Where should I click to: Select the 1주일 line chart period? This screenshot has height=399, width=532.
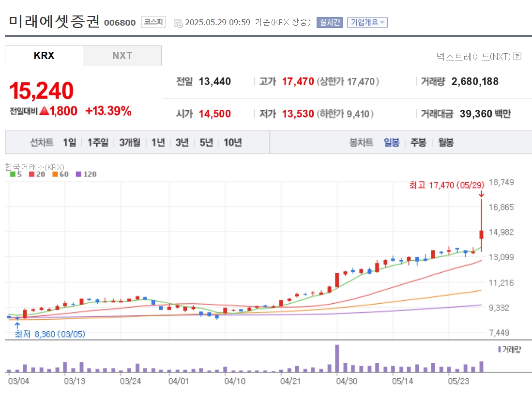pos(98,142)
